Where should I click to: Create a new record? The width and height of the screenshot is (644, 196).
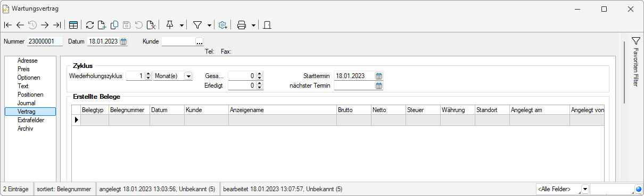pyautogui.click(x=102, y=25)
